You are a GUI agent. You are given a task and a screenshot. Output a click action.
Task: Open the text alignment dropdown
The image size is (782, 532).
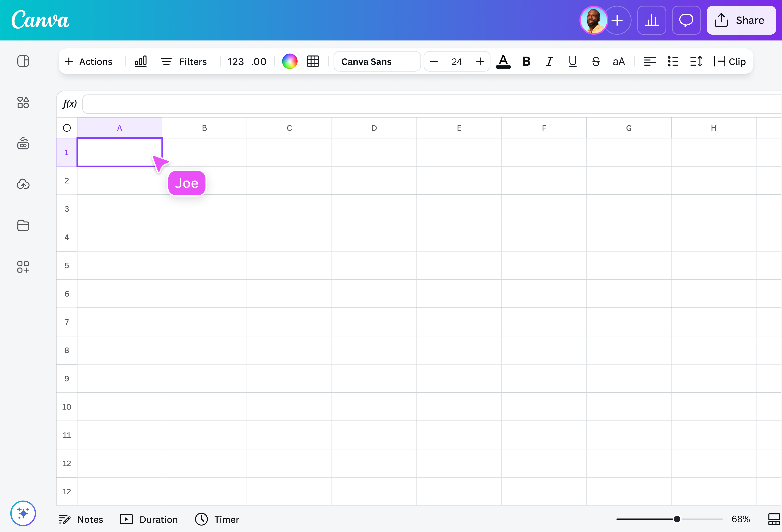click(649, 61)
